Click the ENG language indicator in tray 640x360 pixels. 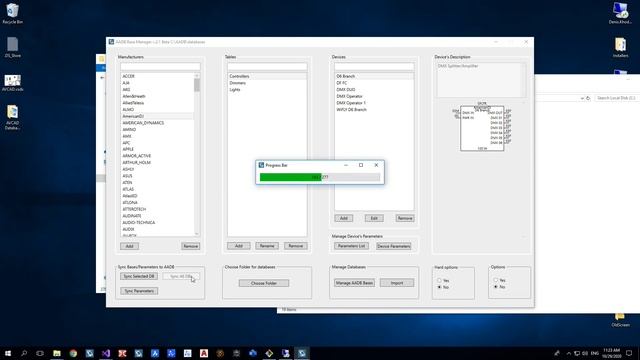coord(595,353)
